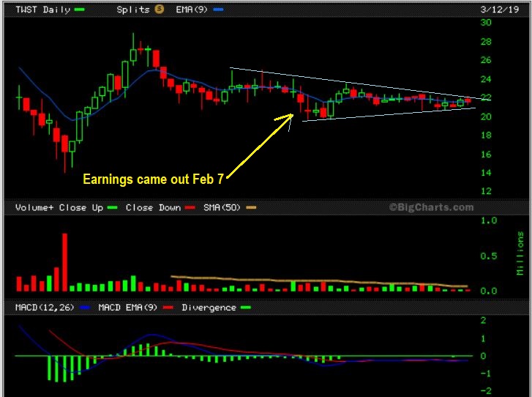Image resolution: width=532 pixels, height=397 pixels.
Task: Click the 'Close Down' label
Action: (153, 207)
